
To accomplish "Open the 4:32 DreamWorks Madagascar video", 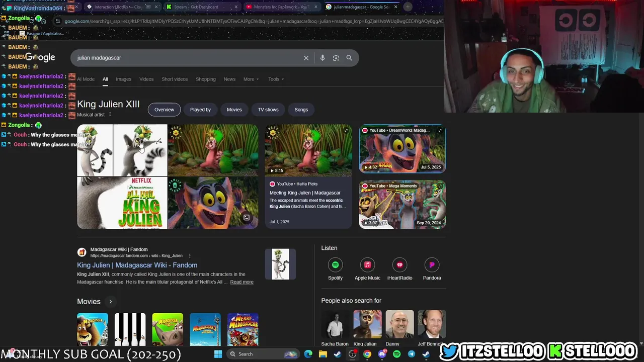I will pos(403,149).
